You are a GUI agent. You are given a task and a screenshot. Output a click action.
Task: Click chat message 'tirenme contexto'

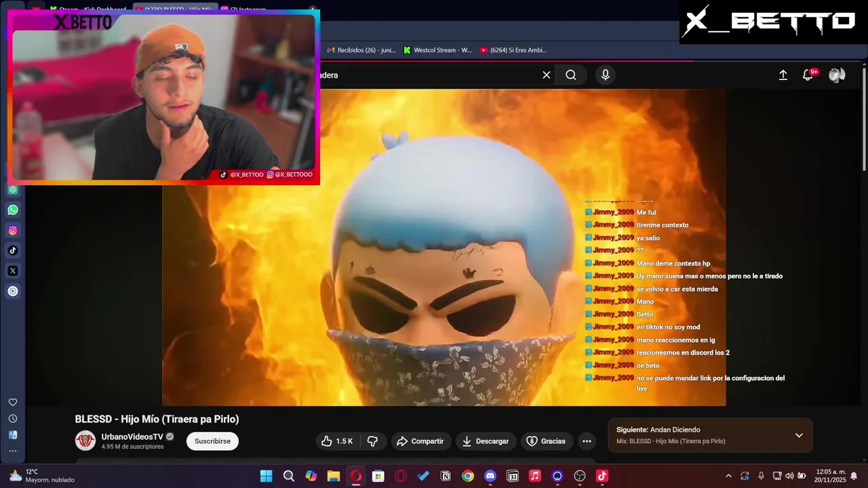tap(663, 225)
